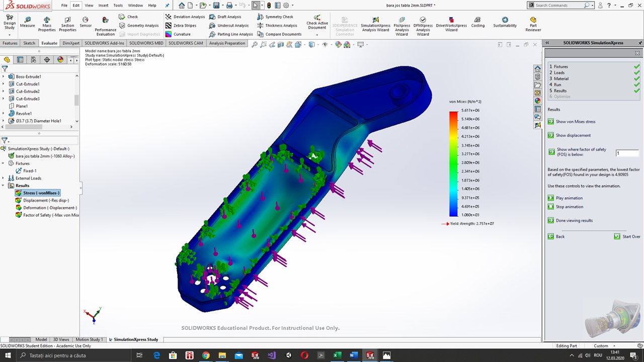
Task: Select the Fixed-1 fixture
Action: click(26, 171)
